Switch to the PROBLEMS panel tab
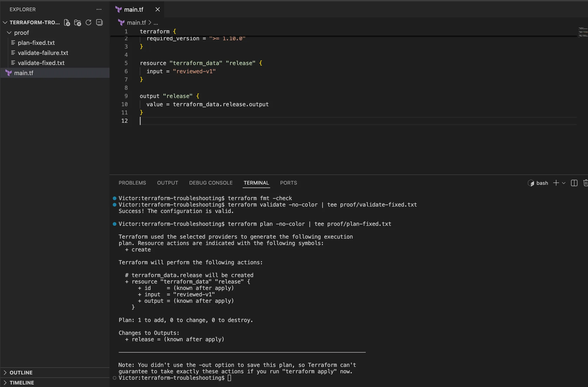588x387 pixels. point(132,183)
